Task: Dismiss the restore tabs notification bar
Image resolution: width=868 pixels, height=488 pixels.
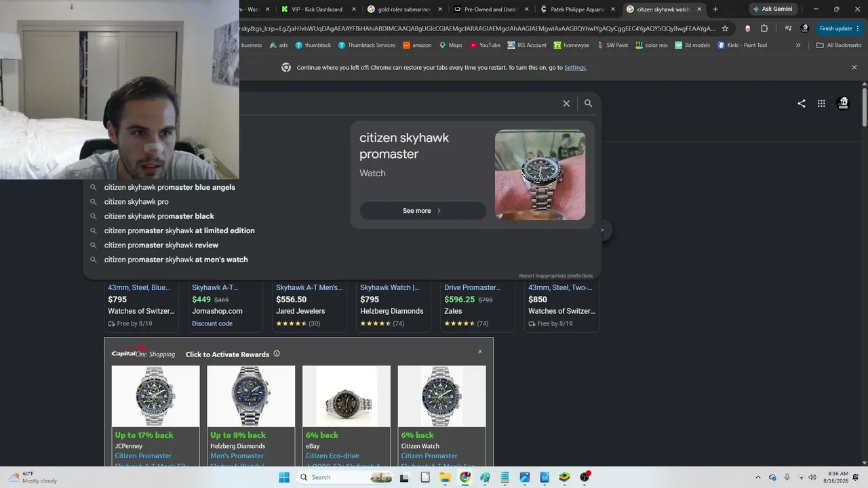Action: click(x=854, y=68)
